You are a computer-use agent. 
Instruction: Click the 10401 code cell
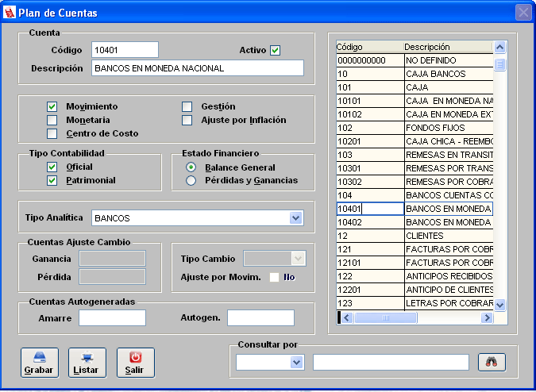click(370, 209)
